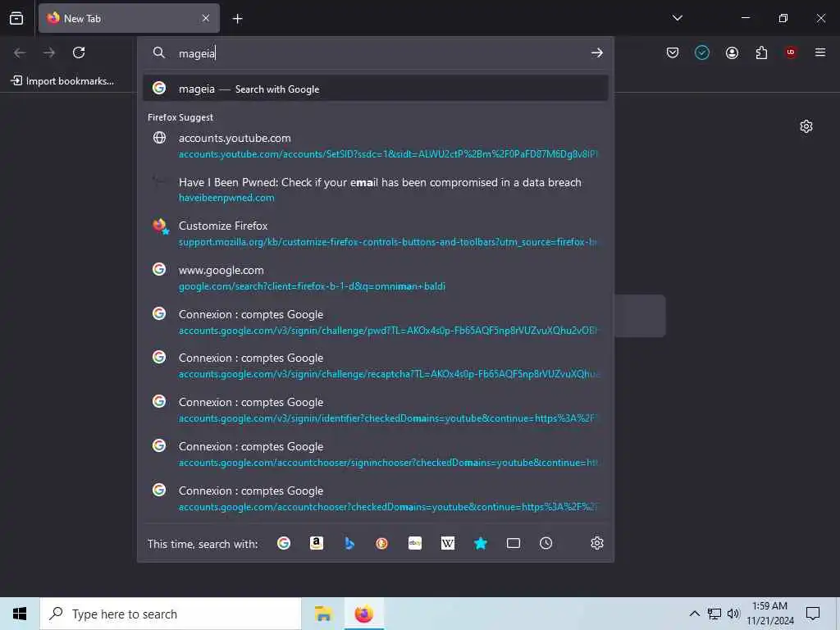Screen dimensions: 840x630
Task: Open the Extensions puzzle icon
Action: click(x=761, y=52)
